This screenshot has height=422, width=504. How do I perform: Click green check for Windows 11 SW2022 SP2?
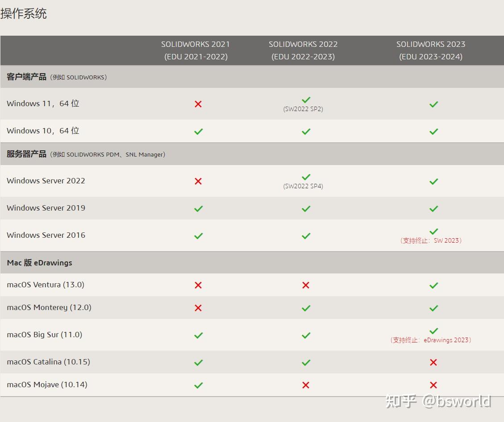(306, 100)
